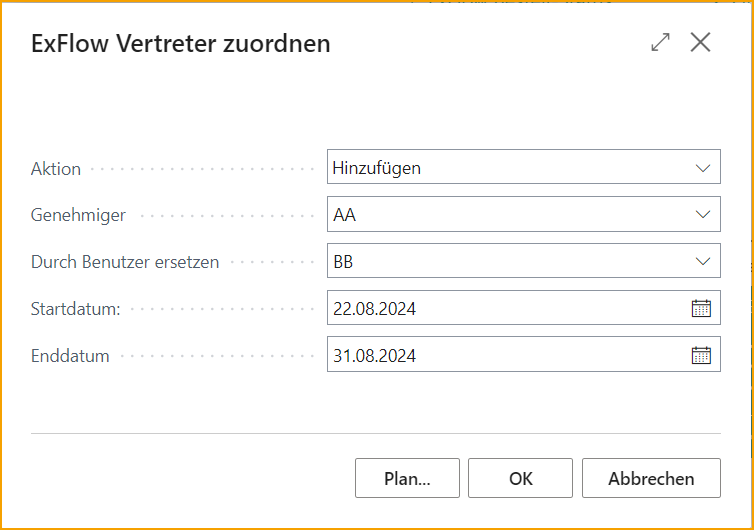Click the Genehmiger label
Screen dimensions: 754x530
tap(78, 215)
